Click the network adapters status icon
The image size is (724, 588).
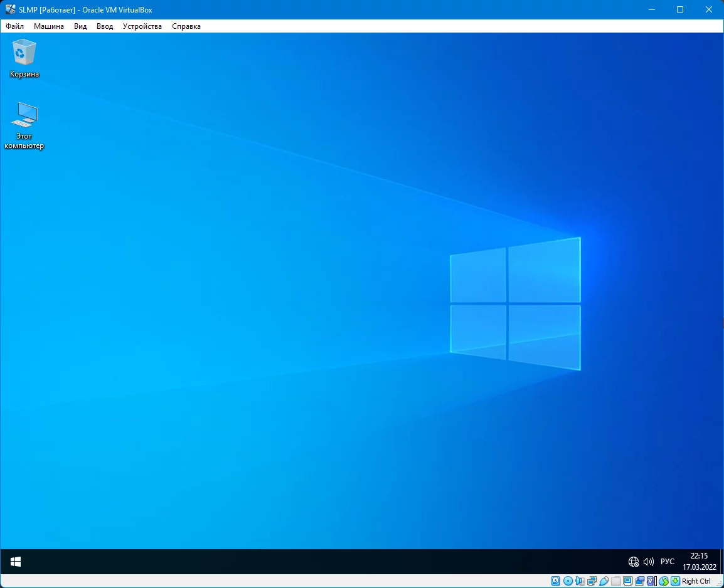tap(592, 581)
